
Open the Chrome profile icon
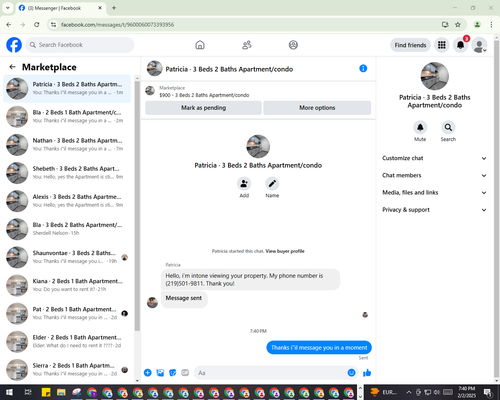click(x=477, y=24)
